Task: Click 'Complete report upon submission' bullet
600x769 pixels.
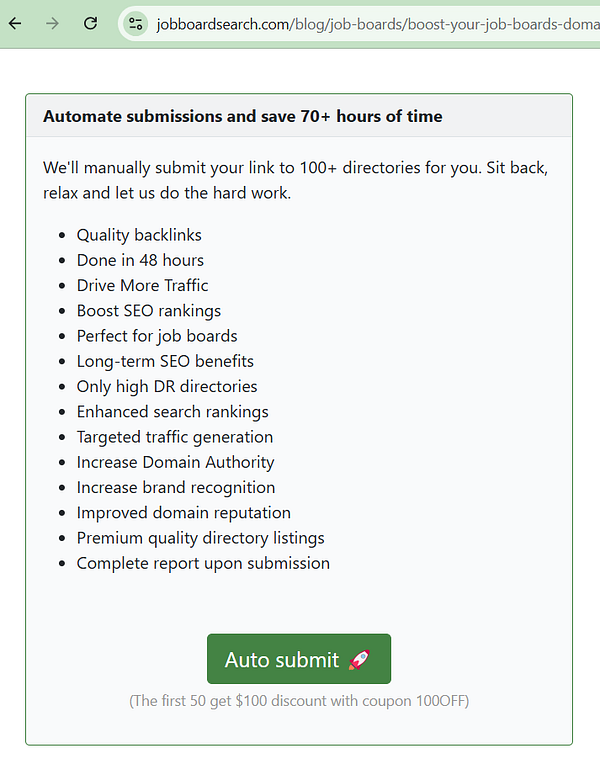Action: click(203, 563)
